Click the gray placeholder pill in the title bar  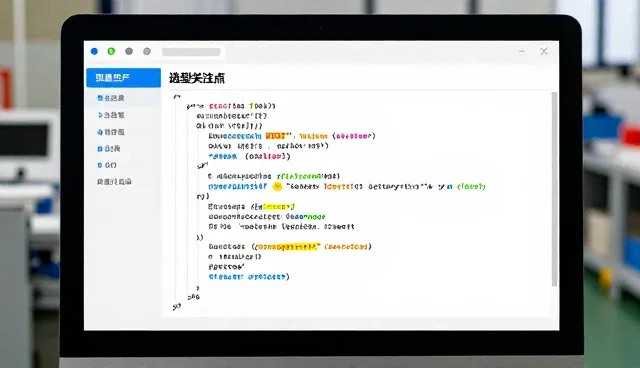pos(191,52)
